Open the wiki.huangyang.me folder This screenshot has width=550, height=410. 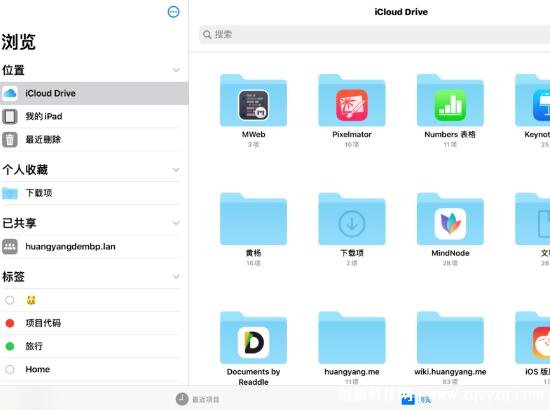450,337
